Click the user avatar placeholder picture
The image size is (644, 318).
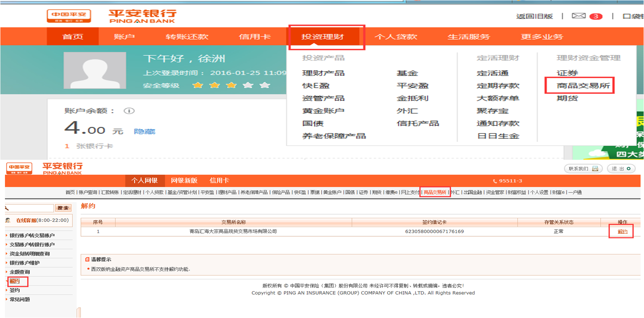coord(95,71)
